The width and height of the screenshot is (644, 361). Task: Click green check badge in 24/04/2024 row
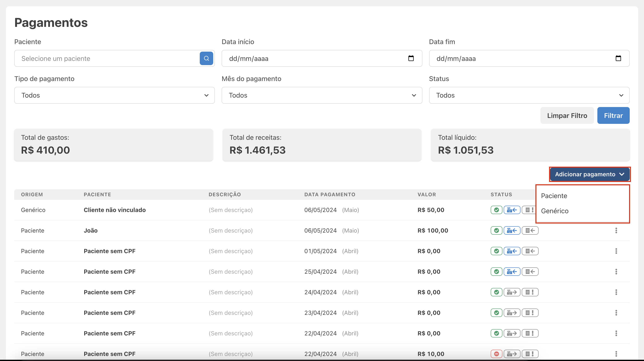497,292
